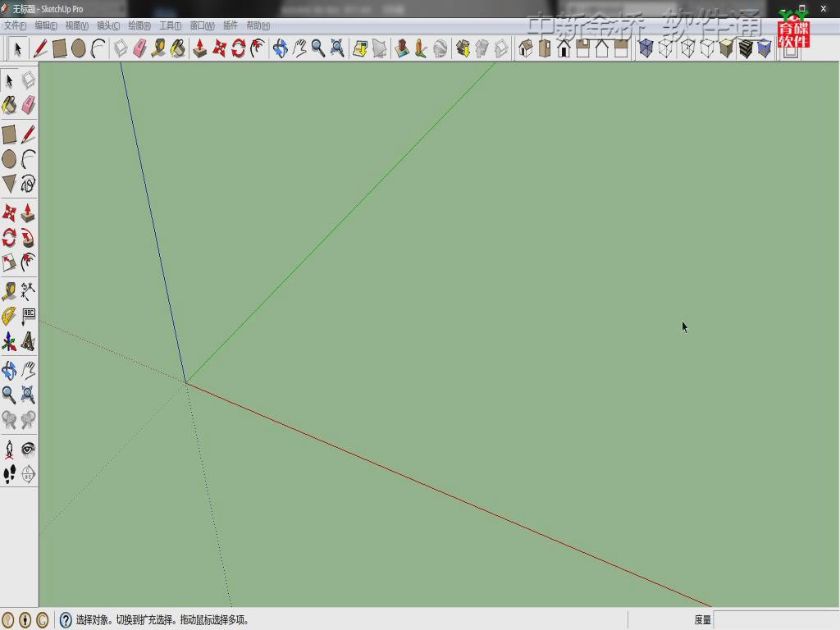Choose the Walk footprints tool
Viewport: 840px width, 630px height.
[9, 474]
